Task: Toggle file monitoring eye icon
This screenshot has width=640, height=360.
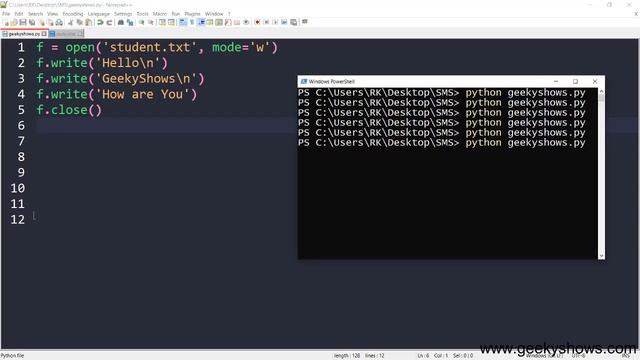Action: (x=246, y=22)
